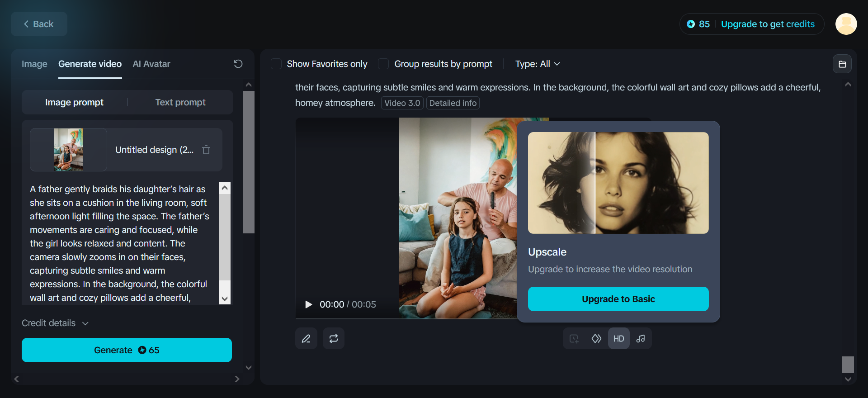This screenshot has height=398, width=868.
Task: Click the video timestamp 00:00 / 00:05
Action: [348, 304]
